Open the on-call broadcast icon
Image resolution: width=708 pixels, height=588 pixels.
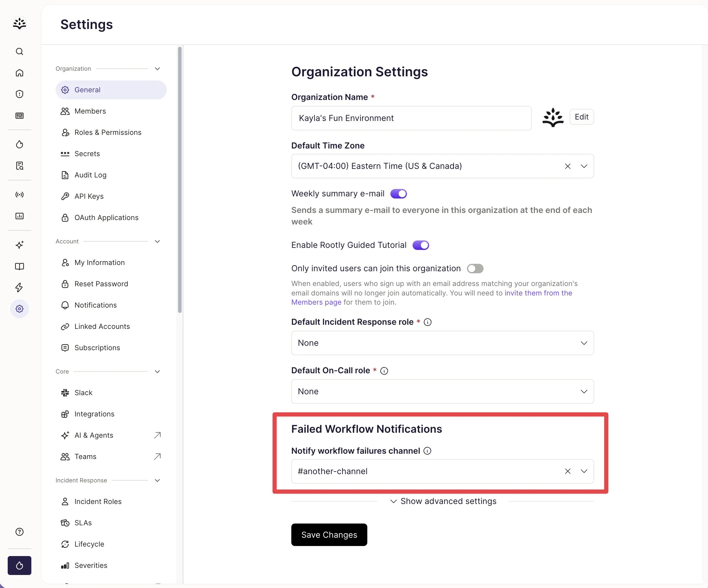[20, 195]
